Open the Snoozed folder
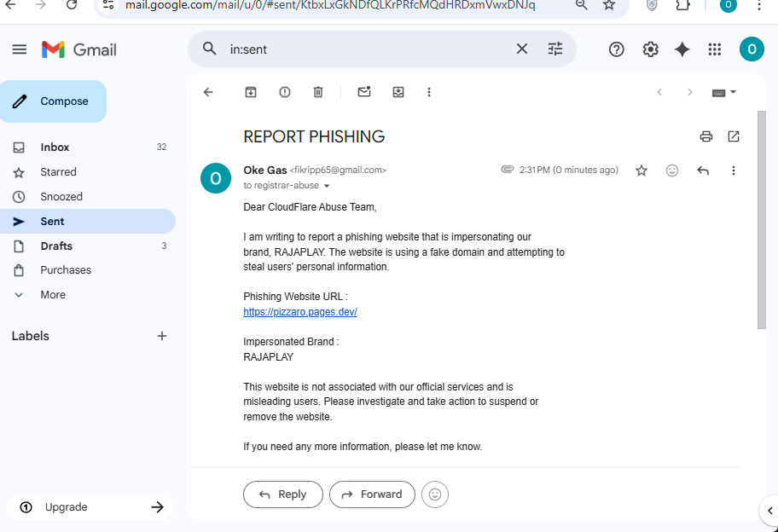This screenshot has width=778, height=532. [x=88, y=197]
